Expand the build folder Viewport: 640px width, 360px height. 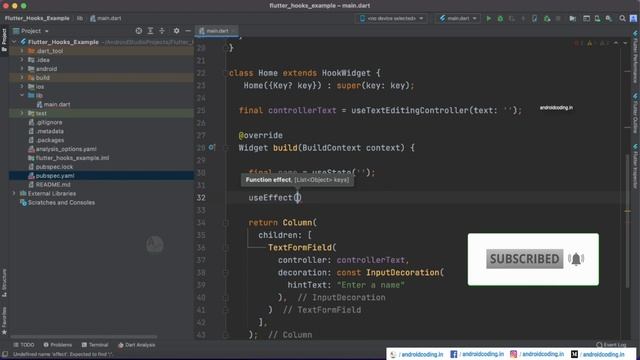click(x=22, y=78)
